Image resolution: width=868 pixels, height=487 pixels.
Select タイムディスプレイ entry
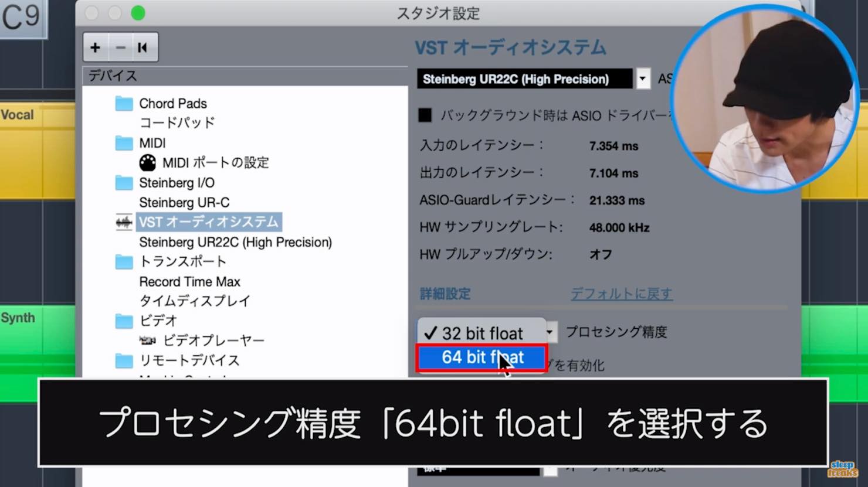[195, 301]
